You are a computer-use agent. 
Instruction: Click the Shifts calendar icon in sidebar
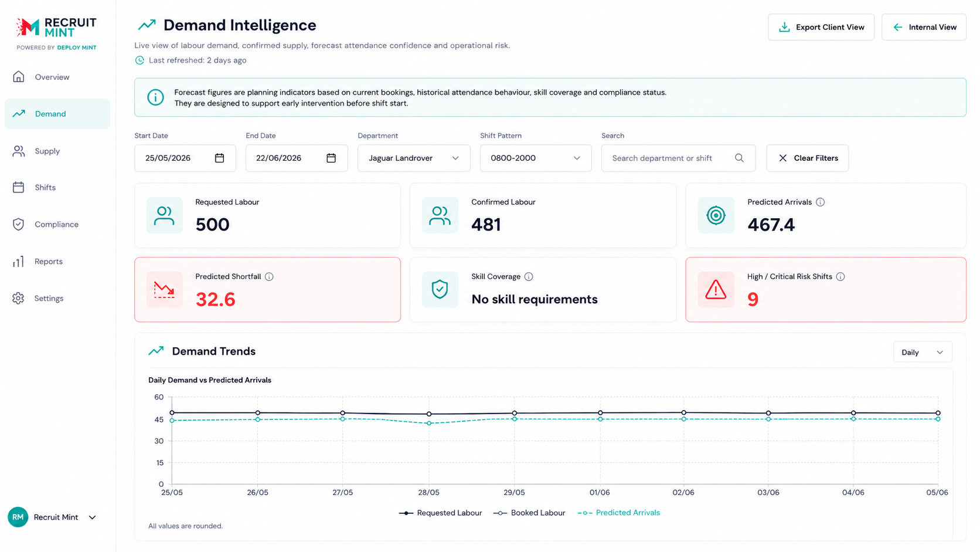click(x=19, y=187)
